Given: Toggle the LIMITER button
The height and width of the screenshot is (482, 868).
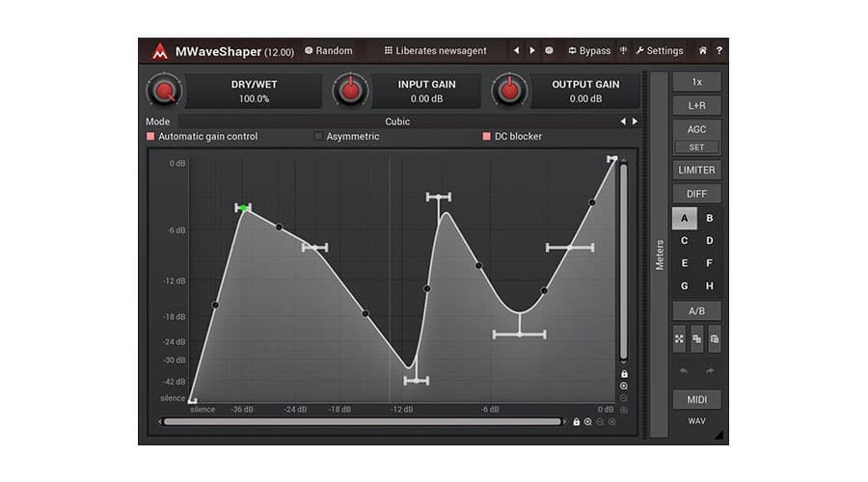Looking at the screenshot, I should pyautogui.click(x=696, y=170).
